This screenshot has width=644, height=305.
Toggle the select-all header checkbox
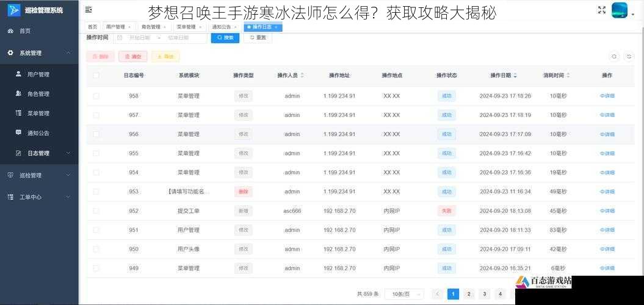(x=96, y=76)
